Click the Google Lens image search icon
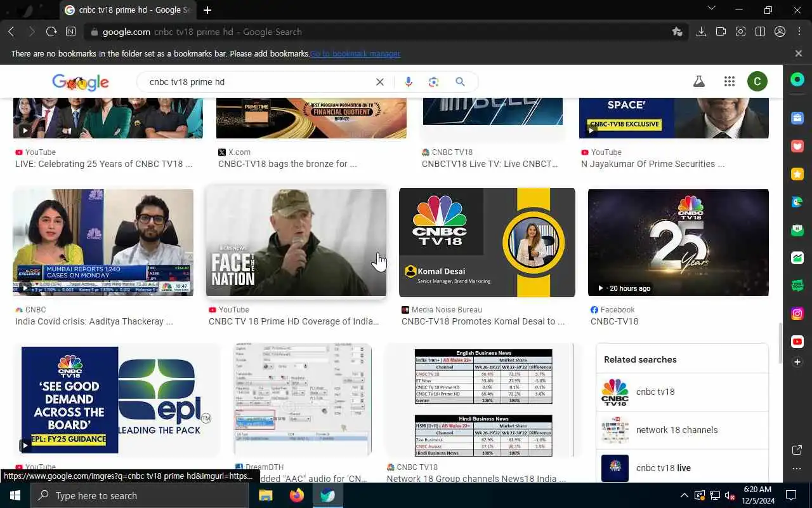Viewport: 812px width, 508px height. (434, 82)
